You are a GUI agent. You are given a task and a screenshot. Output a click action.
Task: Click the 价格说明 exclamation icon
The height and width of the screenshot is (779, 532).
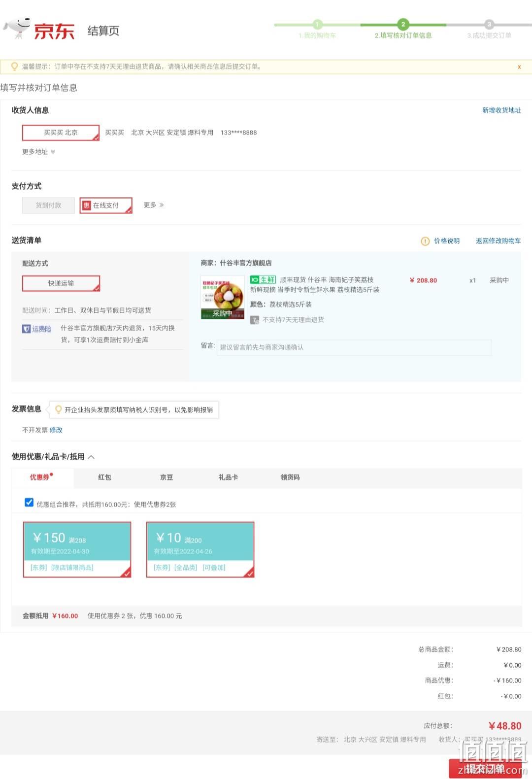[425, 241]
